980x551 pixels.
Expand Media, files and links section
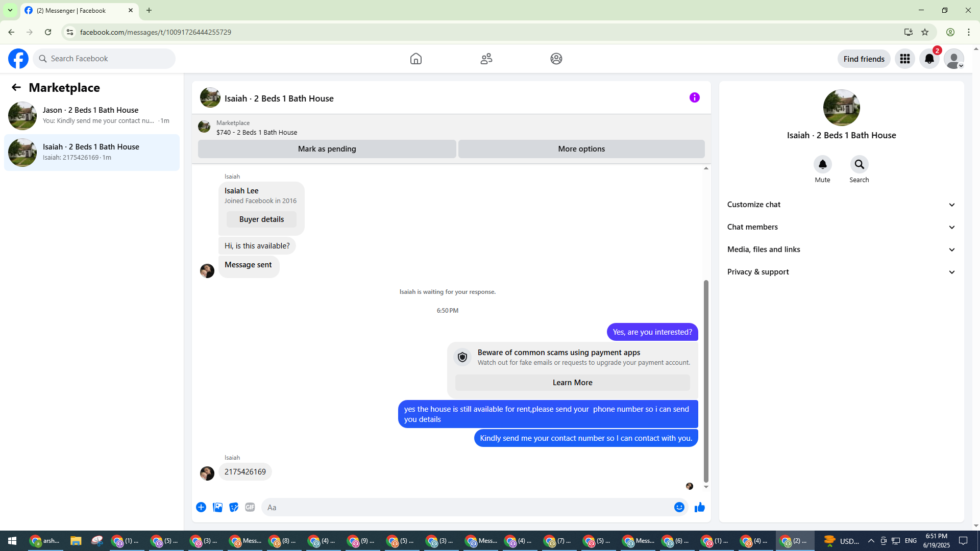pyautogui.click(x=842, y=249)
